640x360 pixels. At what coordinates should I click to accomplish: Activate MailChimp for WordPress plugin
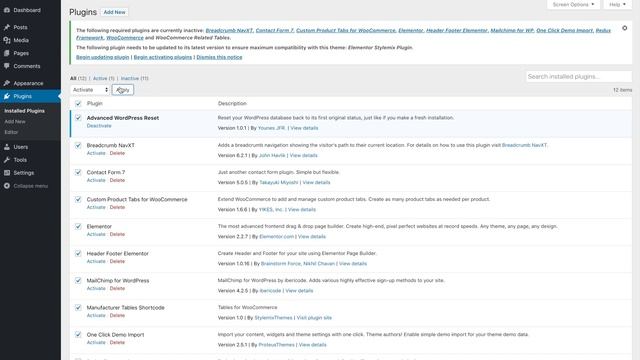(96, 288)
